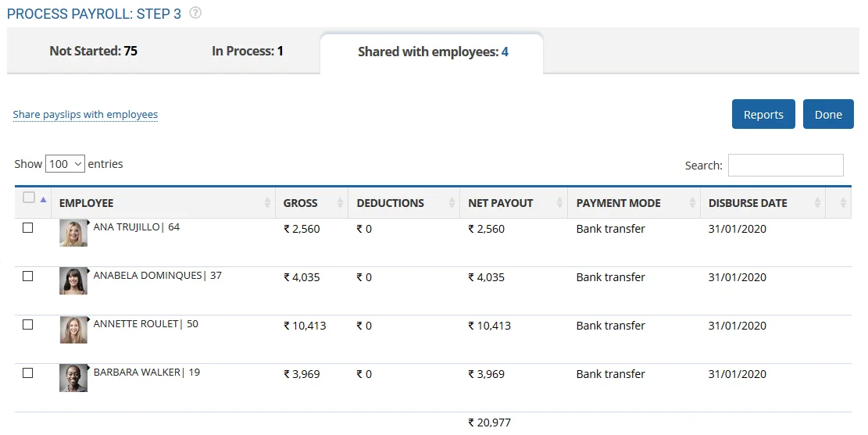
Task: Click Barbara Walker's deductions ₹ 0
Action: (364, 374)
